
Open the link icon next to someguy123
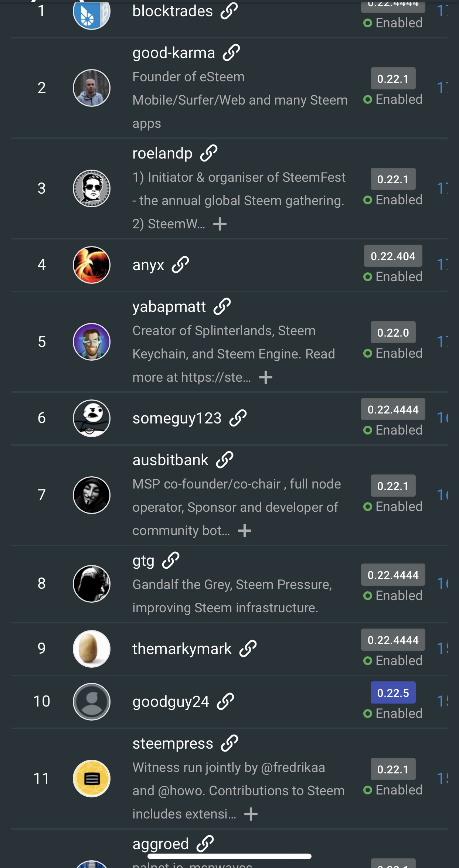pyautogui.click(x=238, y=418)
